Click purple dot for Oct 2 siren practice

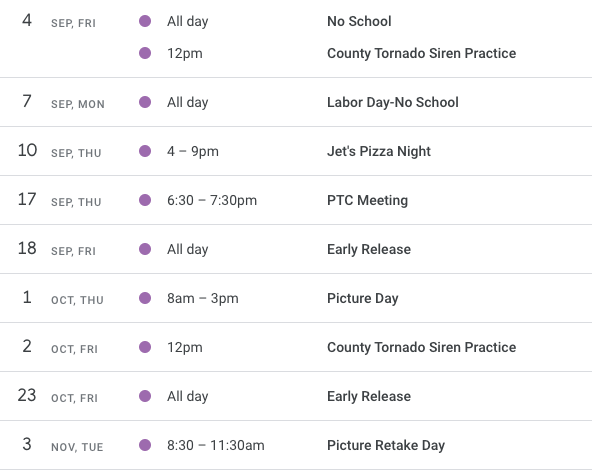coord(145,347)
